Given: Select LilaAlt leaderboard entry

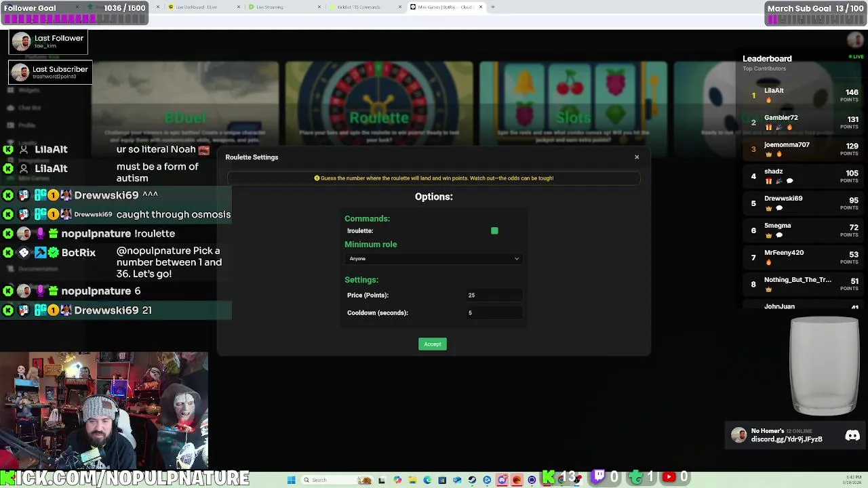Looking at the screenshot, I should click(804, 96).
